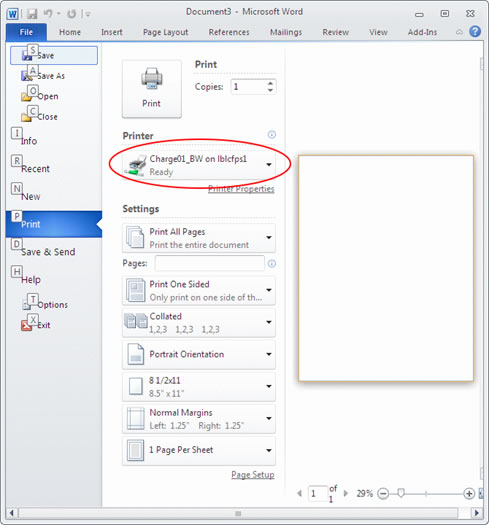Click the 29% zoom level
The width and height of the screenshot is (489, 525).
(364, 494)
